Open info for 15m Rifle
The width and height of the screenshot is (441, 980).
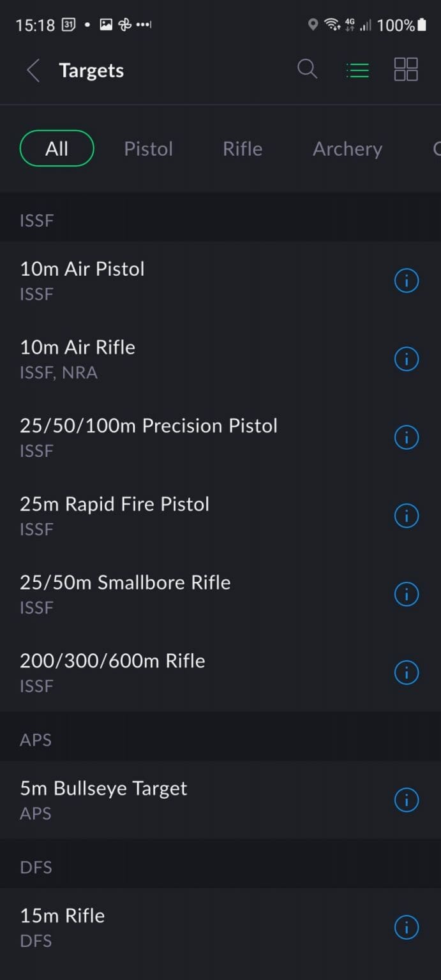click(407, 927)
